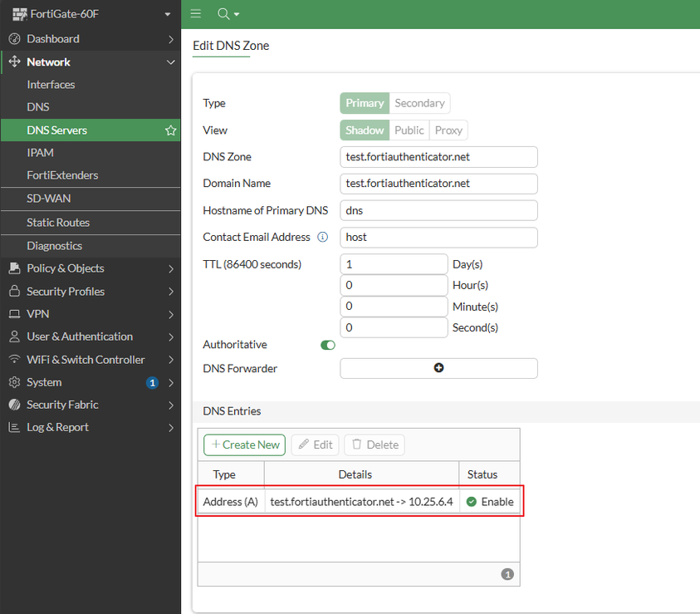
Task: Open the search magnifier icon dropdown
Action: pos(228,14)
